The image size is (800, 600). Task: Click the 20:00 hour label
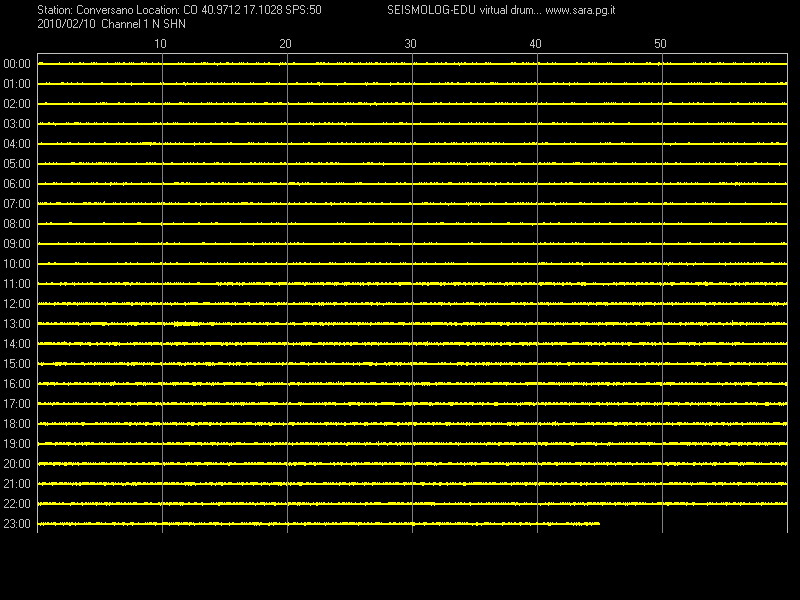(x=17, y=464)
